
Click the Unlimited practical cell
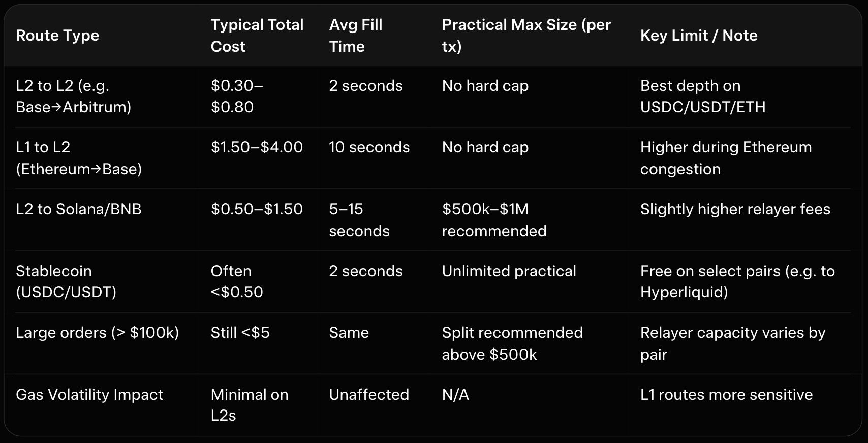pos(509,271)
